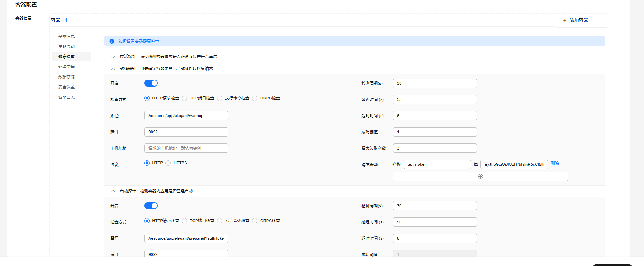Click the 请求头部 label
644x266 pixels.
(370, 164)
